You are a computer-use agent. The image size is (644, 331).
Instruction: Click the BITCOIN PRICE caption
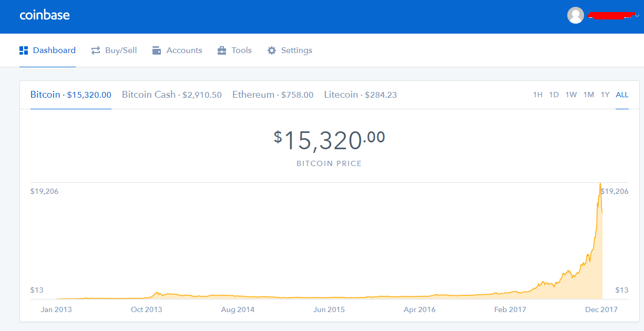329,163
